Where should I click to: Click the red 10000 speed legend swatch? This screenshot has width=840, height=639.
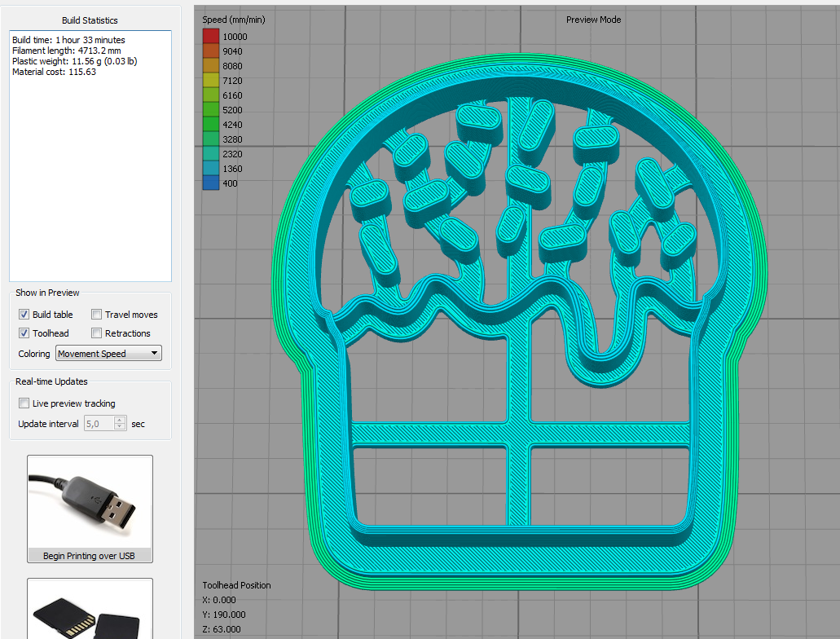(x=211, y=37)
